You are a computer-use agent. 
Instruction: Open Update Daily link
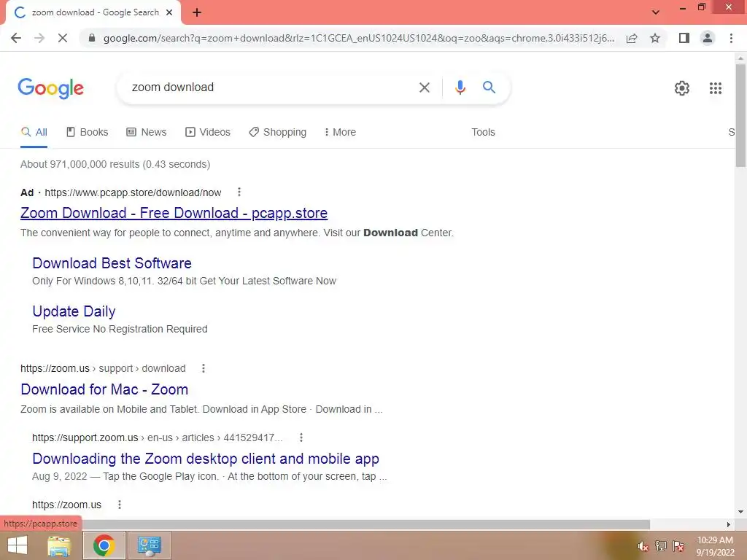(74, 311)
